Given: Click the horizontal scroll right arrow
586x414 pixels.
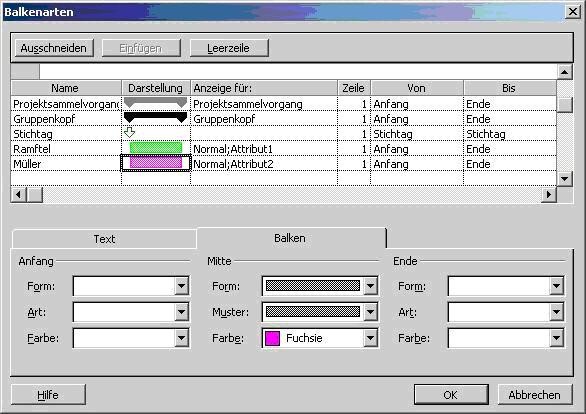Looking at the screenshot, I should coord(549,195).
